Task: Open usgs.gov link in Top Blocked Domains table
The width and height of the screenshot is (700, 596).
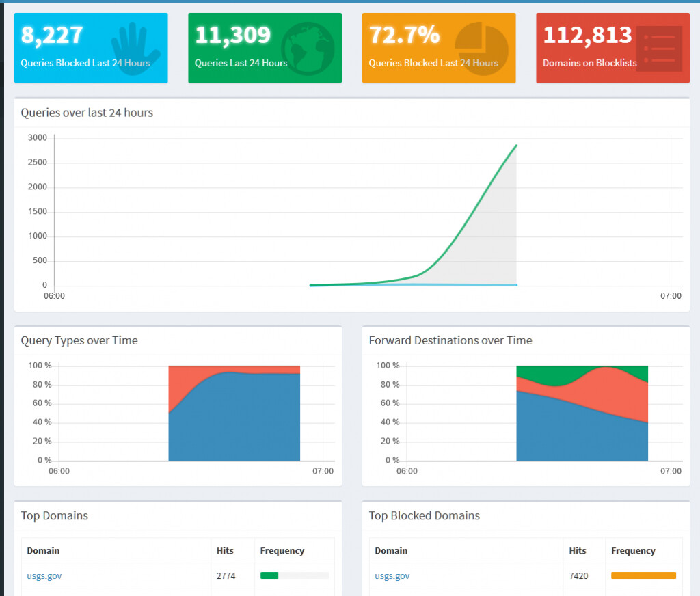Action: tap(392, 575)
